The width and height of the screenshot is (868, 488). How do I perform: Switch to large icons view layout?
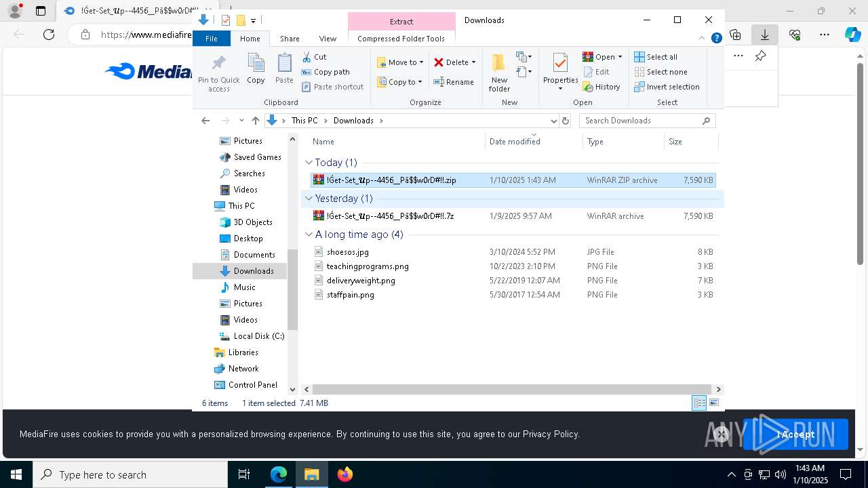point(713,403)
